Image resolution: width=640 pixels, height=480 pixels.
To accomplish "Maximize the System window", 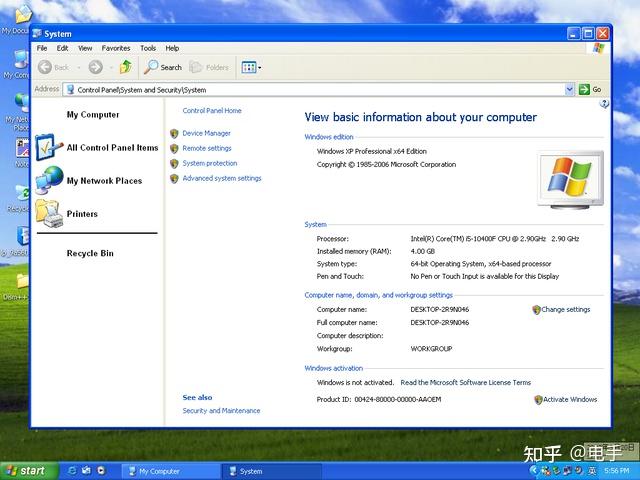I will [588, 33].
